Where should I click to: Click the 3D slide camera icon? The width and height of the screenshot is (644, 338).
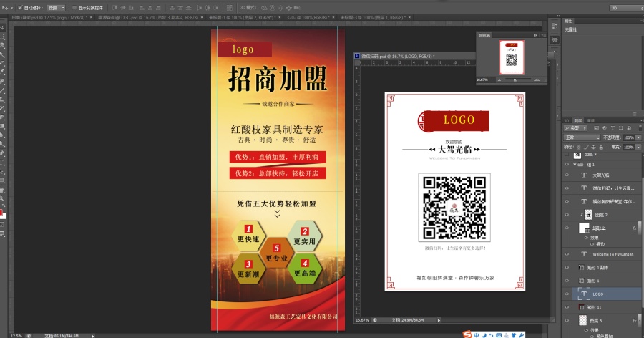pos(288,8)
